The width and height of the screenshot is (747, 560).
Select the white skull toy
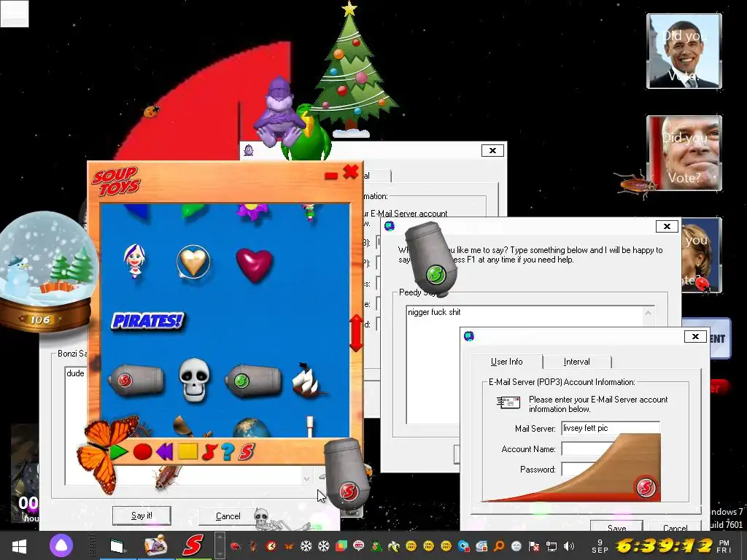pos(194,379)
